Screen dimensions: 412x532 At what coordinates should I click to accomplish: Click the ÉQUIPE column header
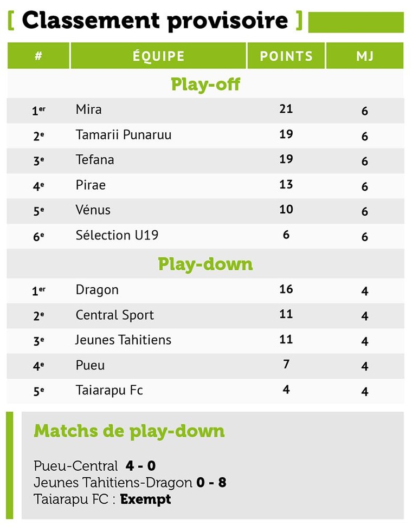pyautogui.click(x=158, y=56)
